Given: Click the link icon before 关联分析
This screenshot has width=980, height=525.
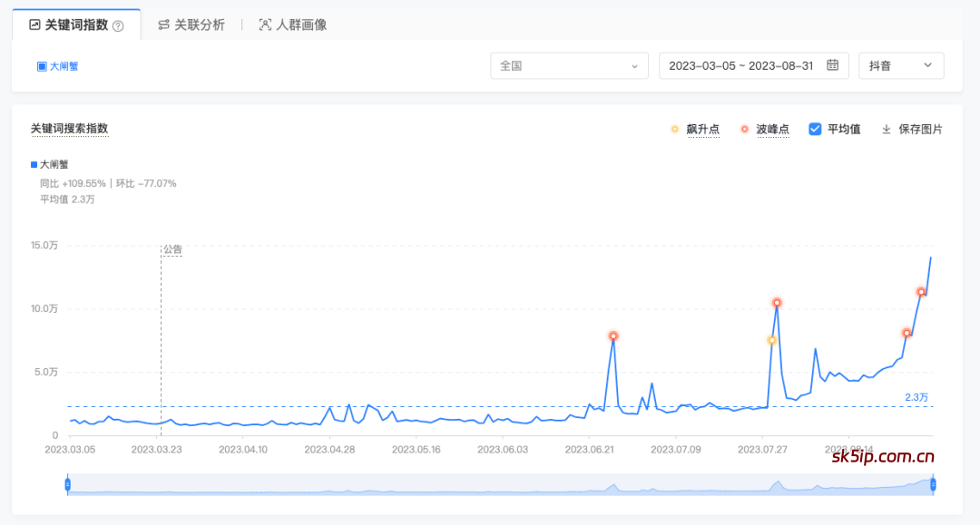Looking at the screenshot, I should click(x=164, y=24).
